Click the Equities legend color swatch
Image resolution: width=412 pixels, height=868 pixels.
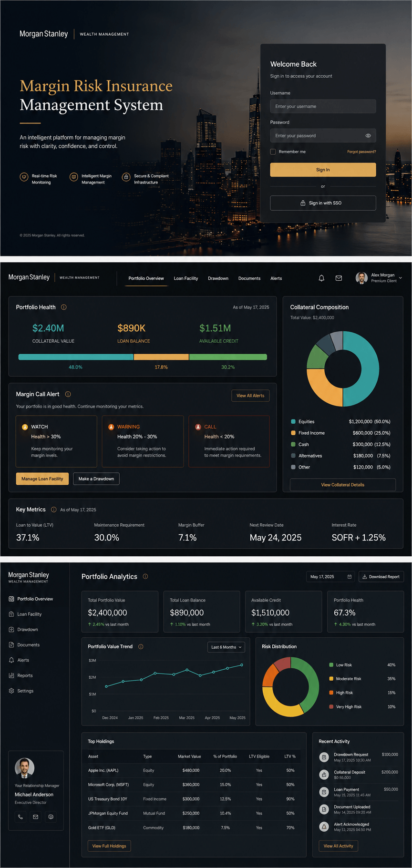click(293, 421)
